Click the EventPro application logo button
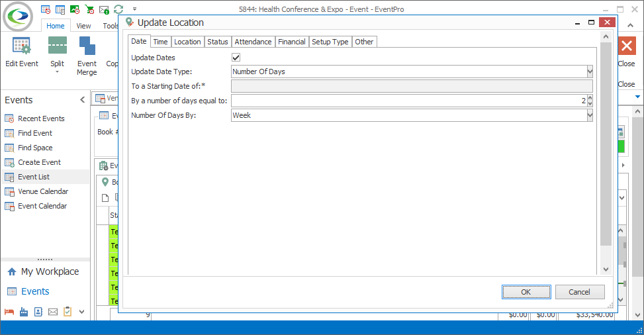This screenshot has width=644, height=335. (18, 17)
